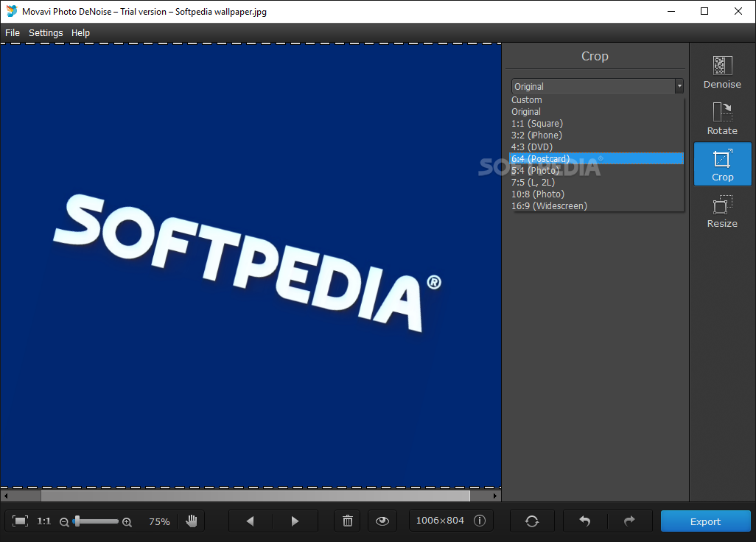Click the zoom in magnifier
The image size is (756, 542).
click(127, 522)
